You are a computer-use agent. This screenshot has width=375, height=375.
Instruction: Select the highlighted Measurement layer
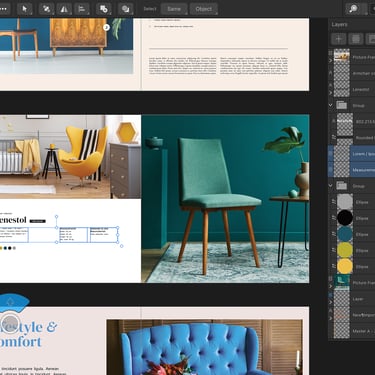352,170
